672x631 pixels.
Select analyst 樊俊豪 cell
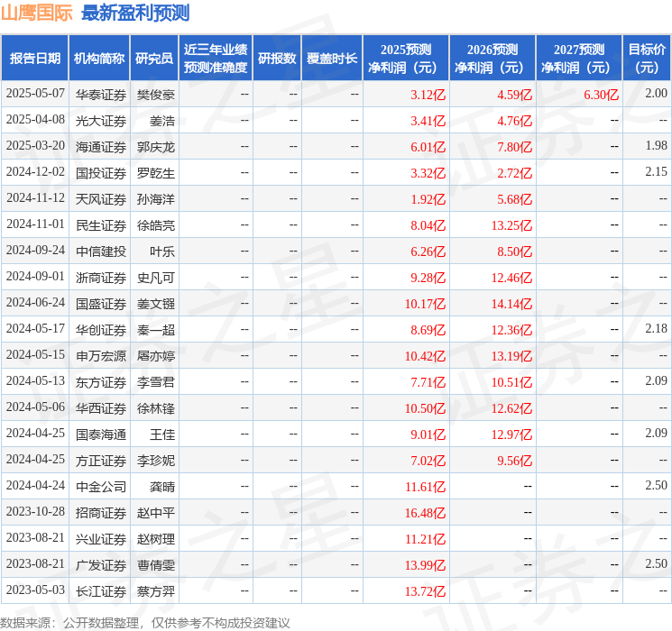[x=156, y=95]
